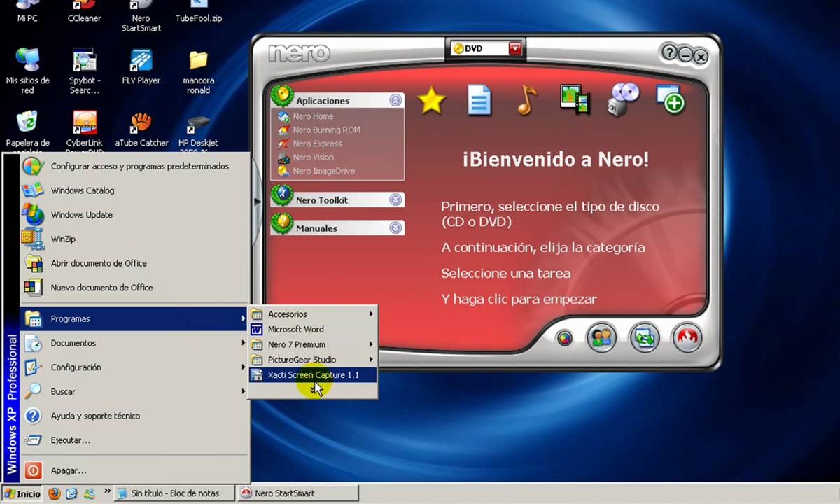The height and width of the screenshot is (504, 840).
Task: Open CCleaner desktop shortcut
Action: pyautogui.click(x=84, y=13)
